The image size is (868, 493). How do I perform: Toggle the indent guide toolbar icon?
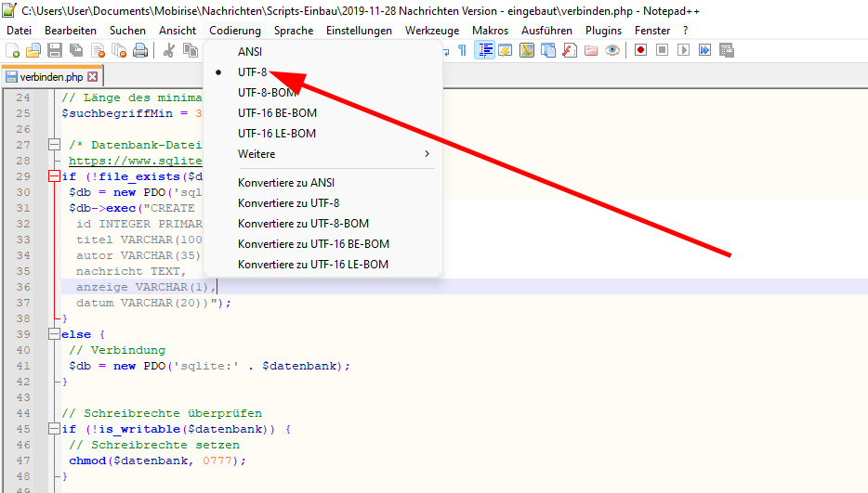pos(484,50)
